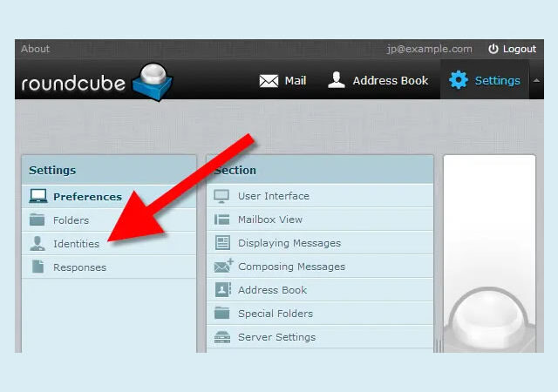Select the User Interface section

click(320, 196)
